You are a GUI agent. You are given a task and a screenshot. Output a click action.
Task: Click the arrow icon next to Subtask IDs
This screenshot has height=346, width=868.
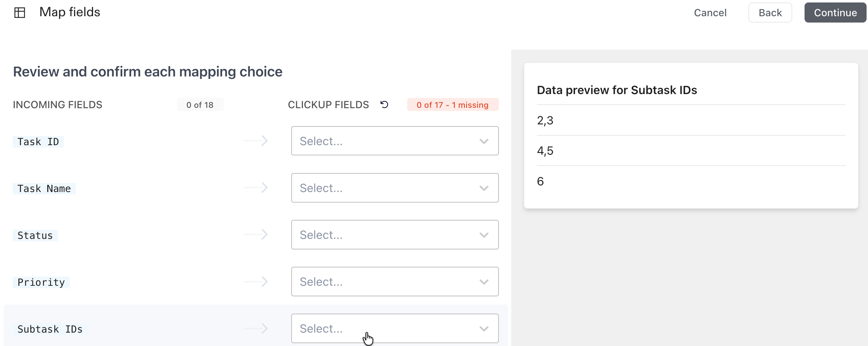tap(256, 328)
